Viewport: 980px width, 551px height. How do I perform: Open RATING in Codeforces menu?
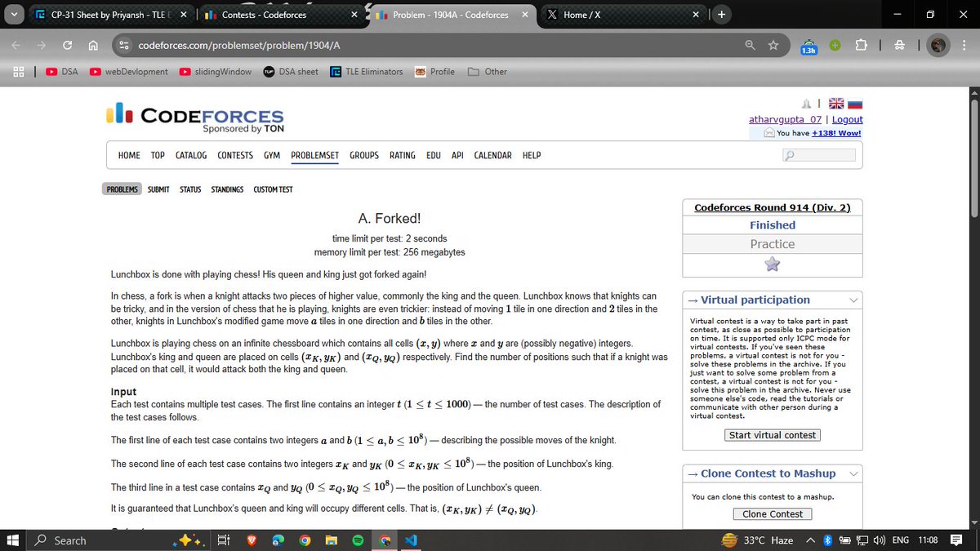coord(403,155)
